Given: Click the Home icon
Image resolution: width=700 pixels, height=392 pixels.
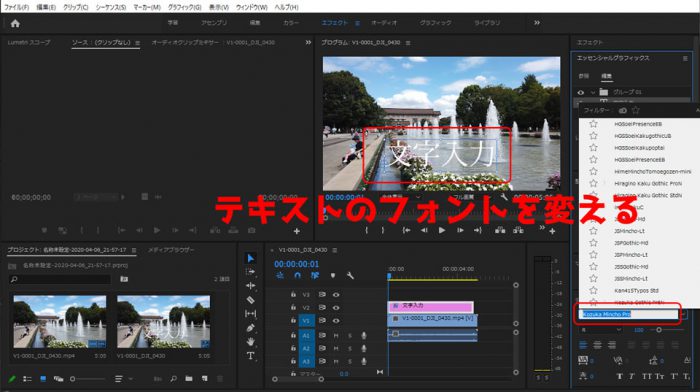Looking at the screenshot, I should 15,23.
